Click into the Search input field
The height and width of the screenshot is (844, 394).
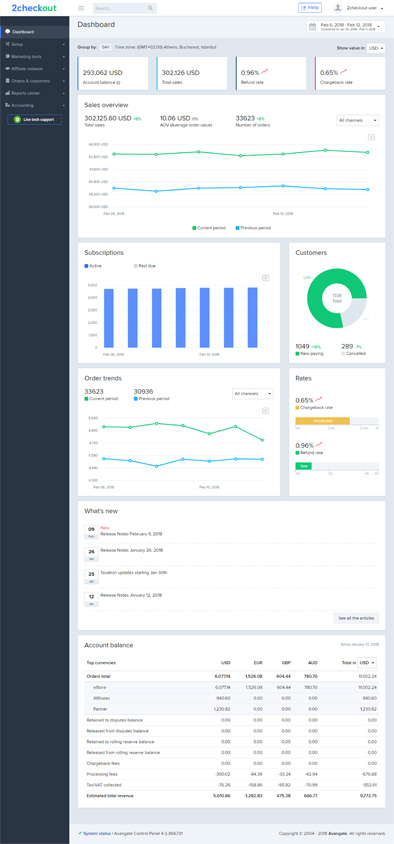point(119,9)
